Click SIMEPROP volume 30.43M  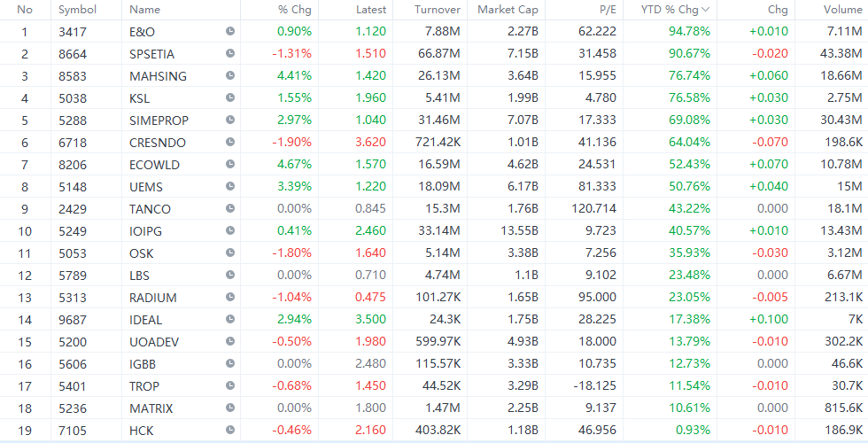841,120
